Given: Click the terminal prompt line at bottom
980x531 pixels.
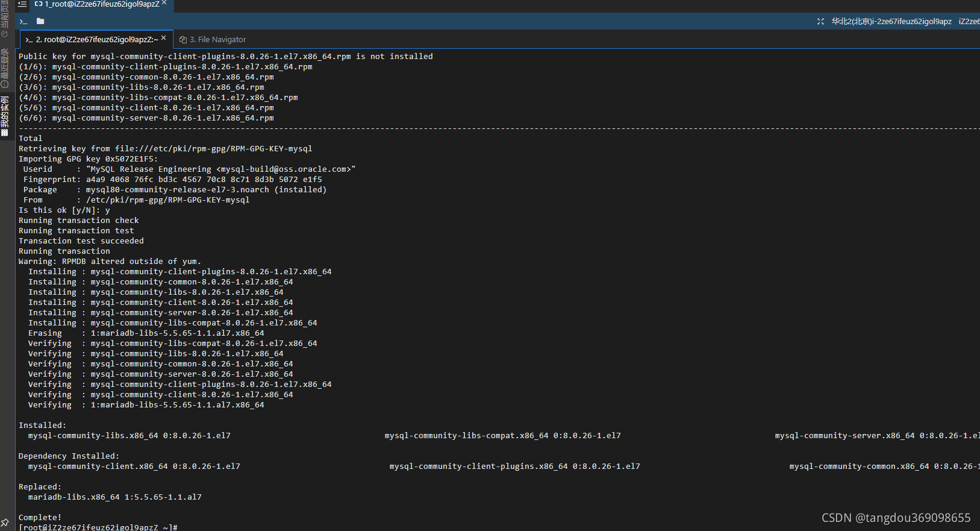Looking at the screenshot, I should 98,527.
